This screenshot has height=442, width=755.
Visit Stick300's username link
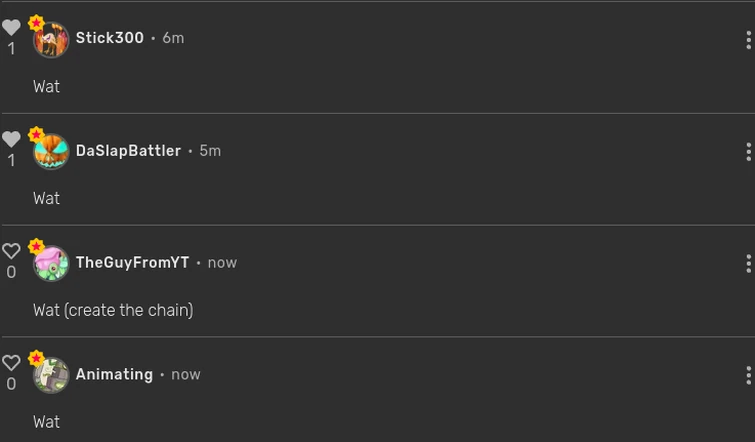(110, 38)
